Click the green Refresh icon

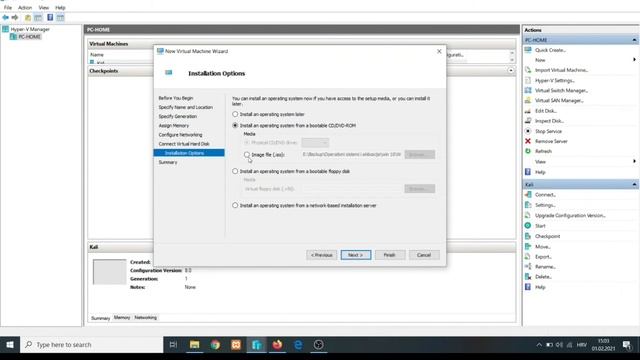click(x=528, y=151)
